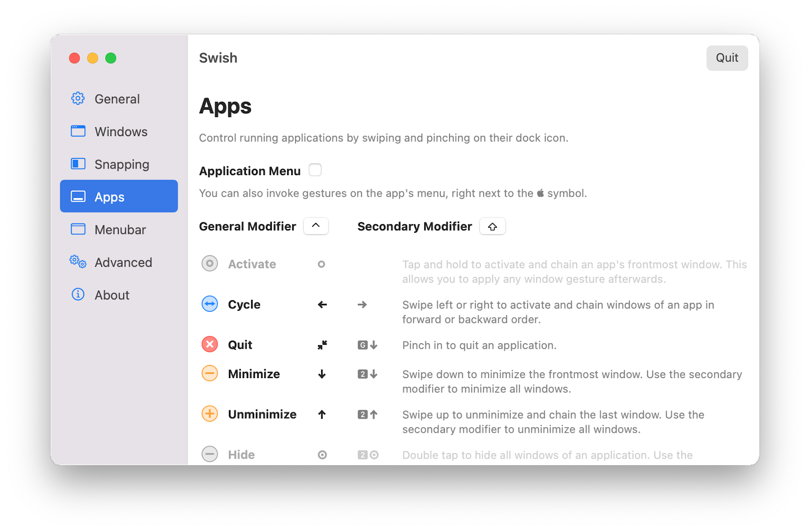Toggle the gray Hide gesture icon
810x532 pixels.
tap(210, 454)
